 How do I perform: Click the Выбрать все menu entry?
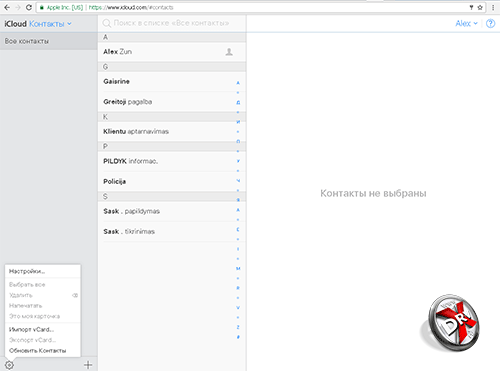pos(43,285)
